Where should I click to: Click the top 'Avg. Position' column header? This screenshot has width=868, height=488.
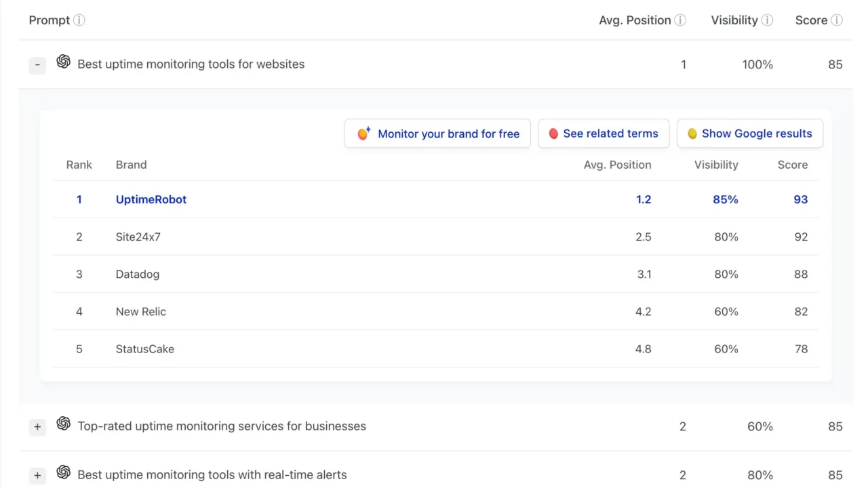(x=635, y=20)
